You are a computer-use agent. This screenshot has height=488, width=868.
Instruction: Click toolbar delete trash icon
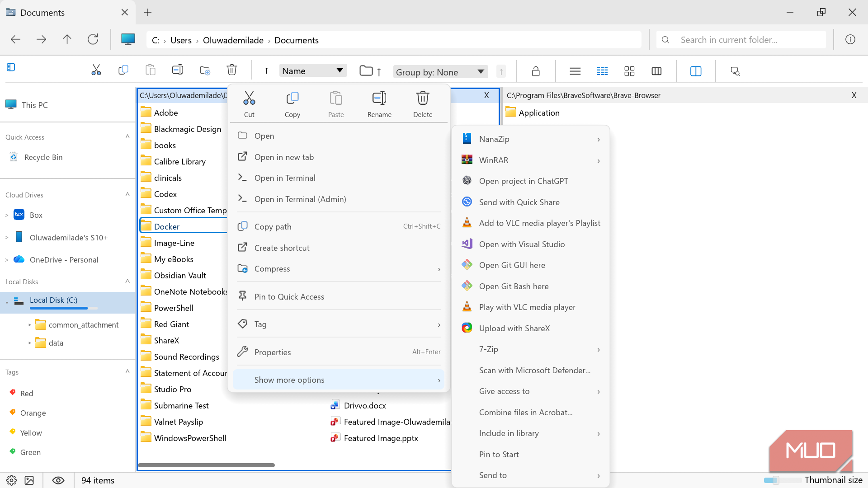232,70
